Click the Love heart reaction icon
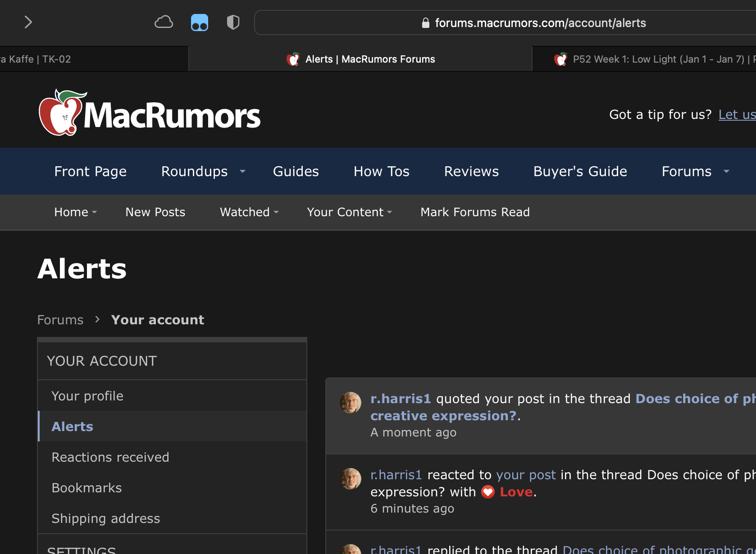 [x=488, y=492]
